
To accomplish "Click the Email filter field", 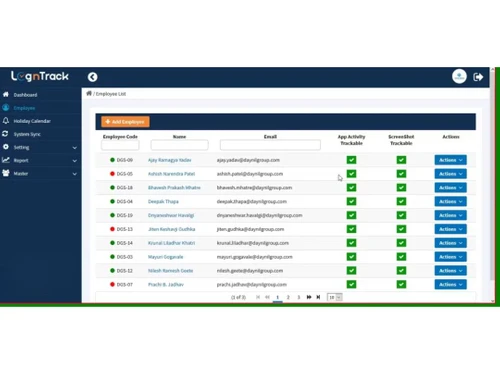I will coord(270,145).
